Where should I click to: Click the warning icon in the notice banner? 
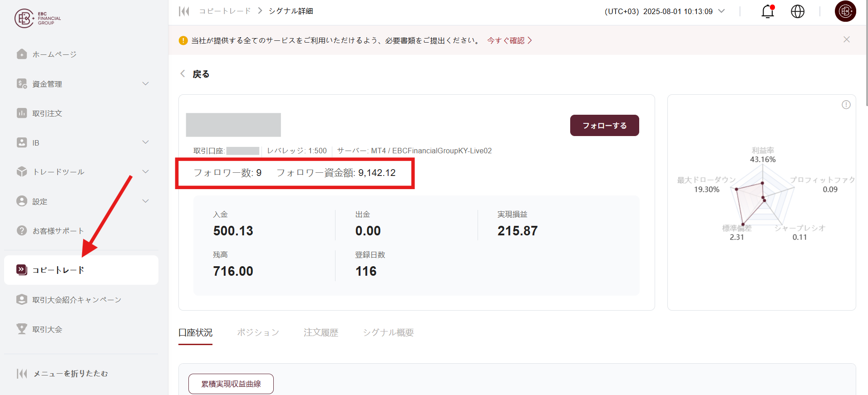pos(183,40)
